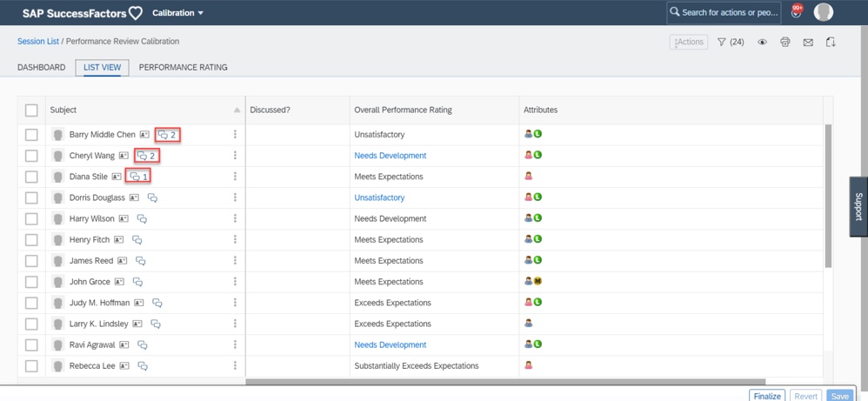Viewport: 868px width, 401px height.
Task: Click the Finalize button
Action: (766, 396)
